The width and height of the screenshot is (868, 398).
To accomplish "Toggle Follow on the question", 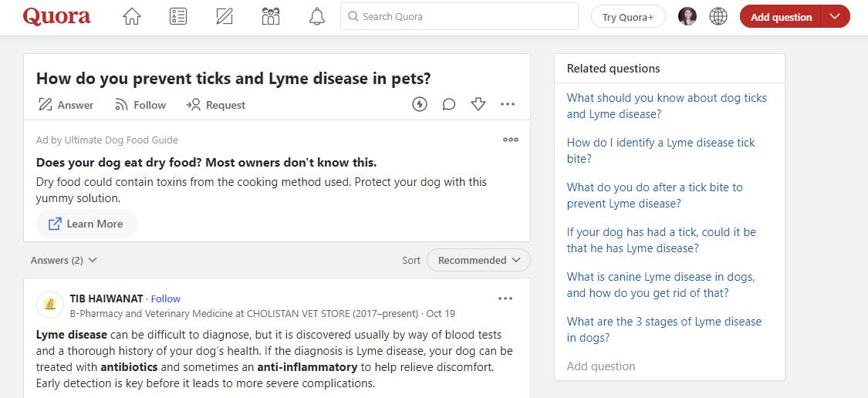I will 140,105.
